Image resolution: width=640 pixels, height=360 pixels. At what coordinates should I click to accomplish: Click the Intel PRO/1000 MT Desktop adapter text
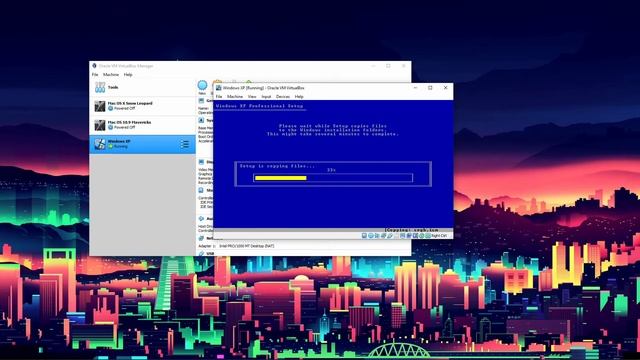tap(247, 246)
